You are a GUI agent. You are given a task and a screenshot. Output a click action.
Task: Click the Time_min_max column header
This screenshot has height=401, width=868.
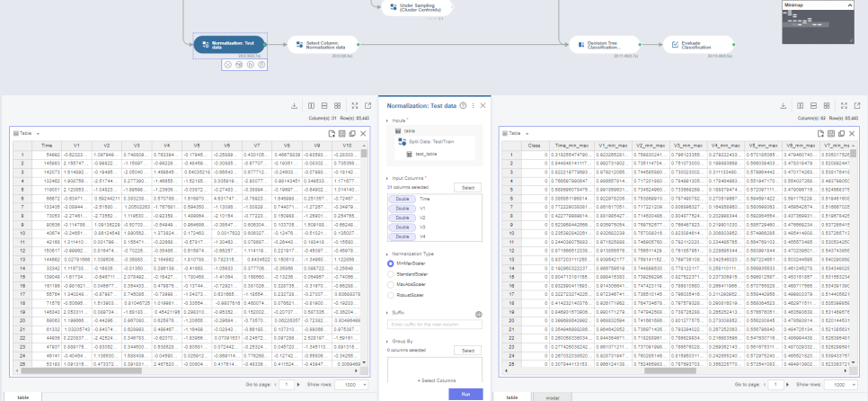[x=571, y=146]
